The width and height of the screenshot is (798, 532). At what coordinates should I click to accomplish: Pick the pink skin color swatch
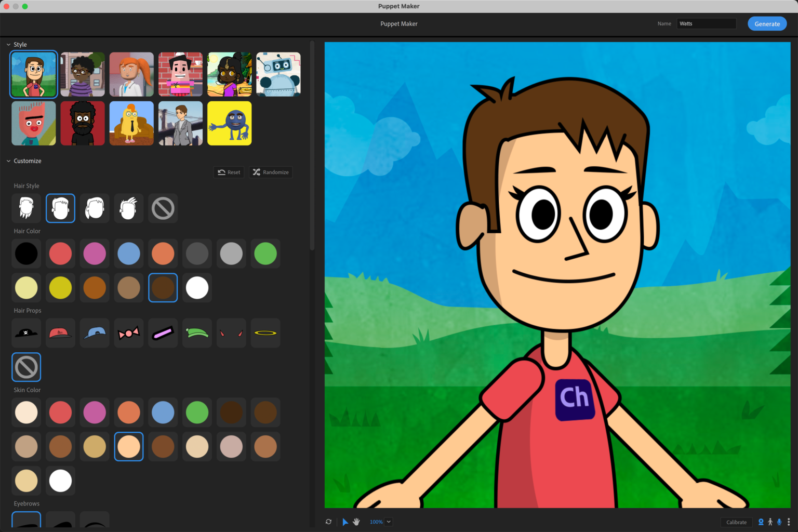[x=95, y=413]
